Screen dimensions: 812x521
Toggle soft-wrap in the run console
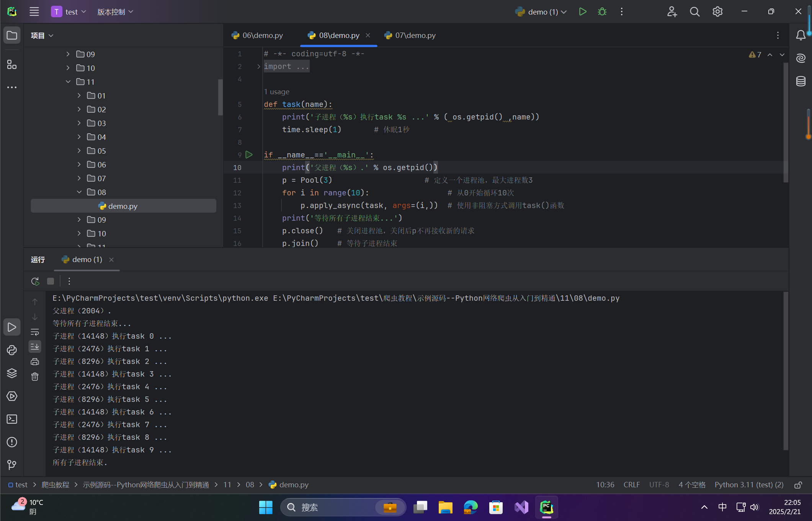[x=35, y=332]
